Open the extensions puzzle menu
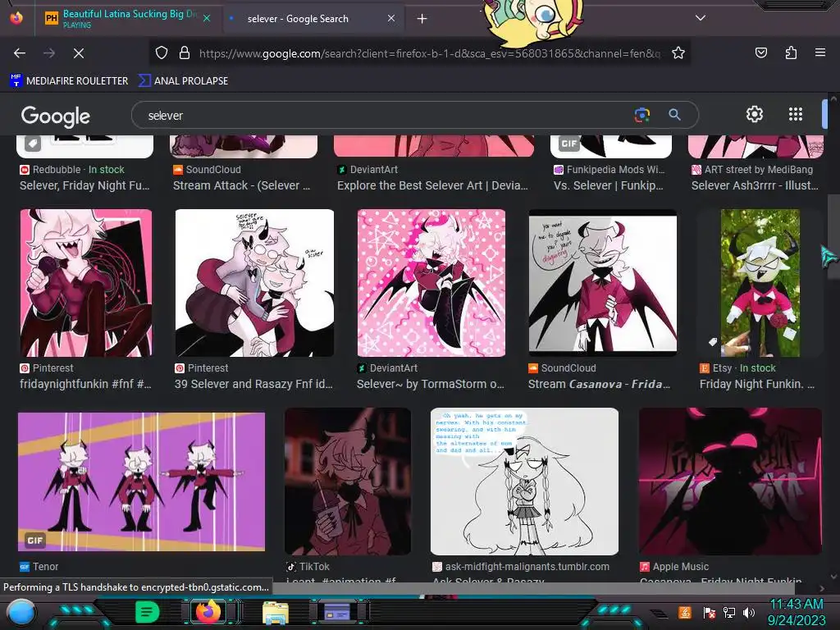 (791, 53)
